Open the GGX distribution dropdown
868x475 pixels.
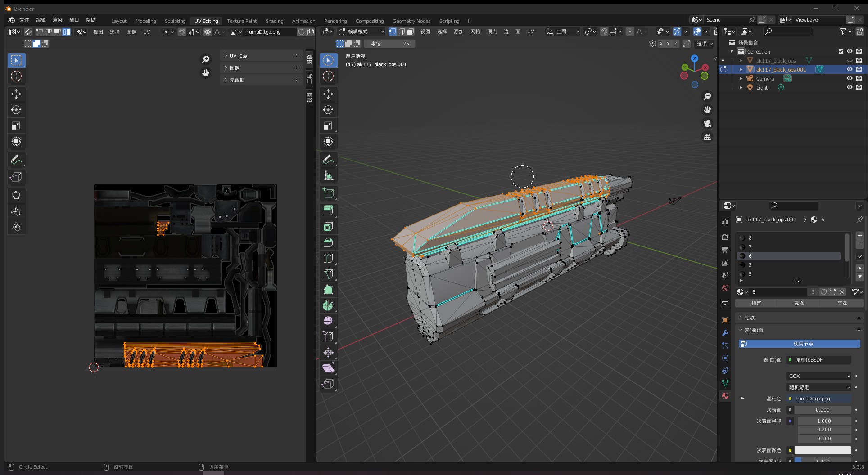819,376
